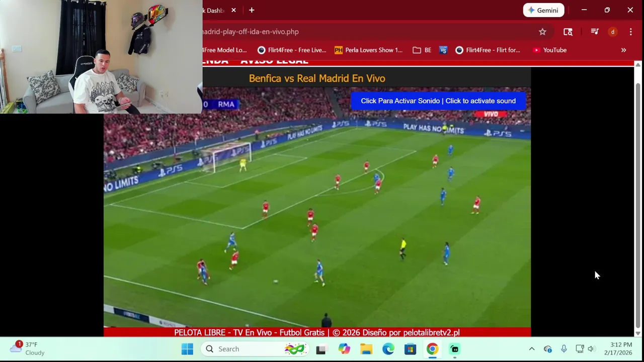The width and height of the screenshot is (644, 362).
Task: Show more bookmarks with the double chevron
Action: pos(623,50)
